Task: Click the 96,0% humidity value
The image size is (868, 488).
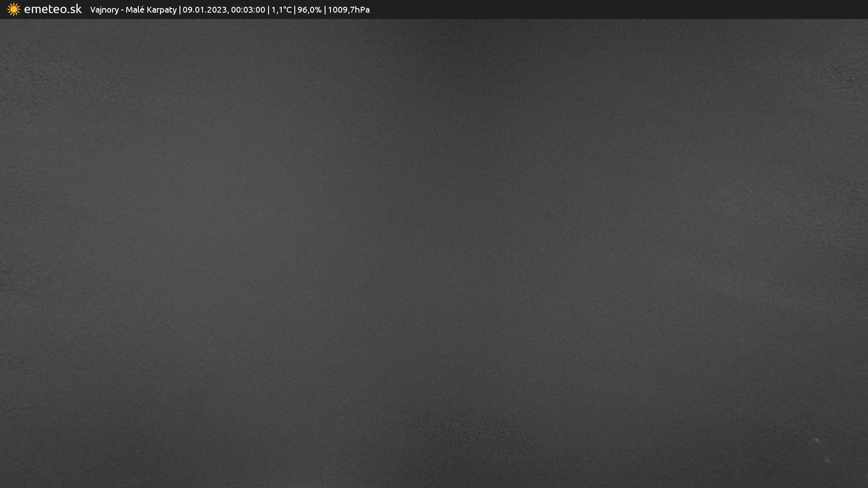Action: [x=309, y=10]
